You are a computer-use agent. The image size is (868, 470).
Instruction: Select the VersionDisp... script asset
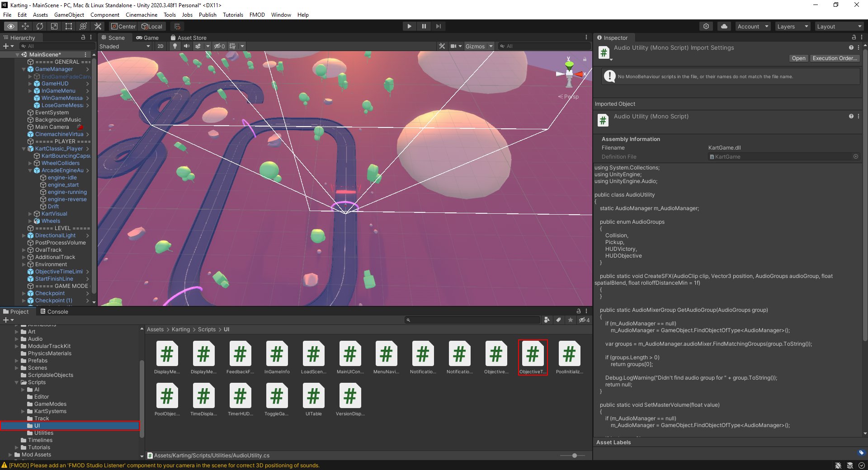click(x=350, y=399)
